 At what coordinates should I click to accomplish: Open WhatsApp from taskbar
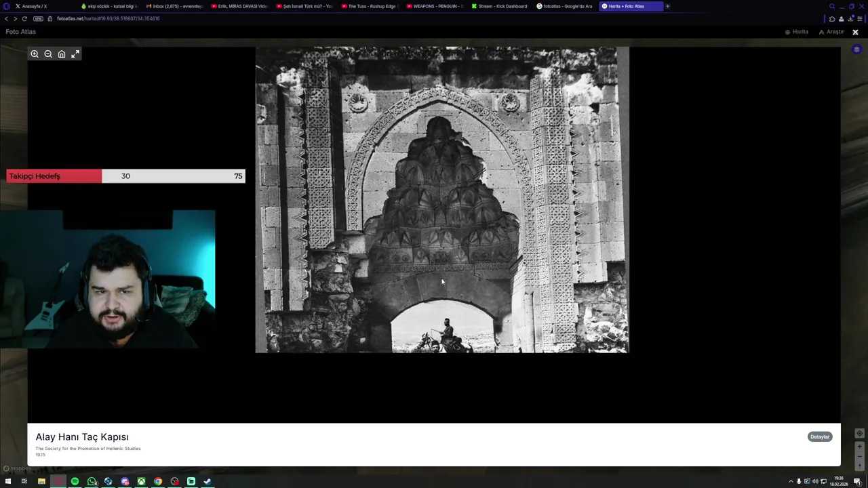(x=92, y=481)
